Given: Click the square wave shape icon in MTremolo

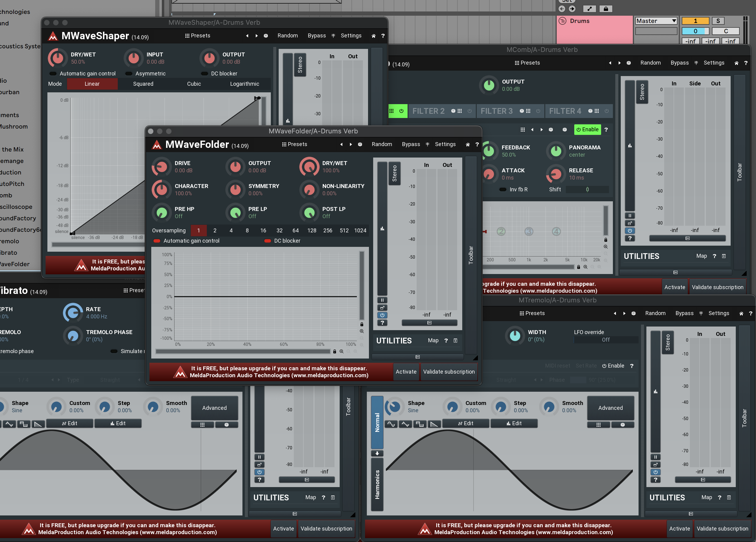Looking at the screenshot, I should pyautogui.click(x=420, y=424).
